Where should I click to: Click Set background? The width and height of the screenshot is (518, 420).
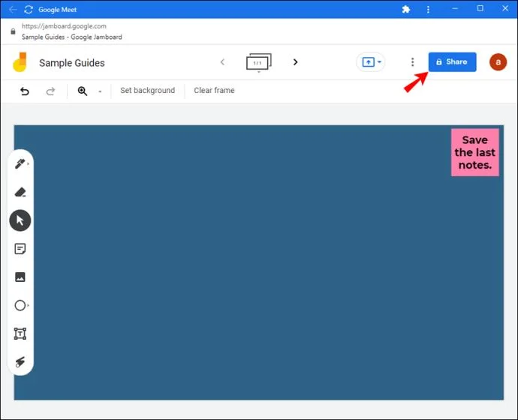point(147,91)
